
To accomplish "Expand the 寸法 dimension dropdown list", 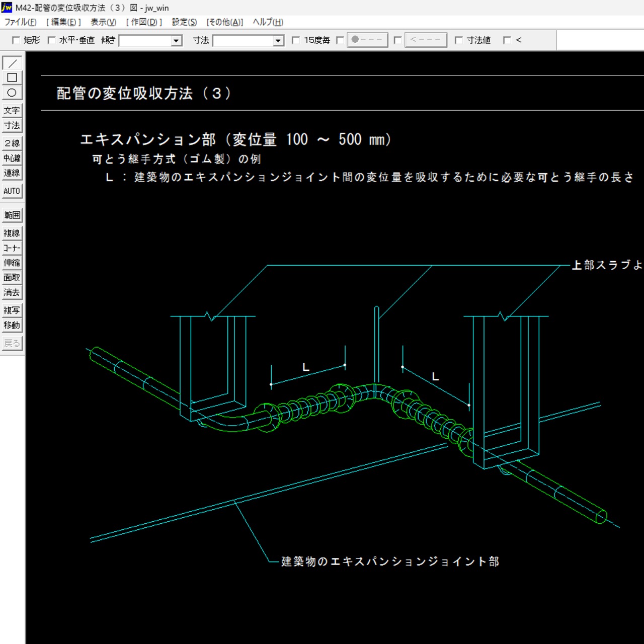I will point(278,41).
